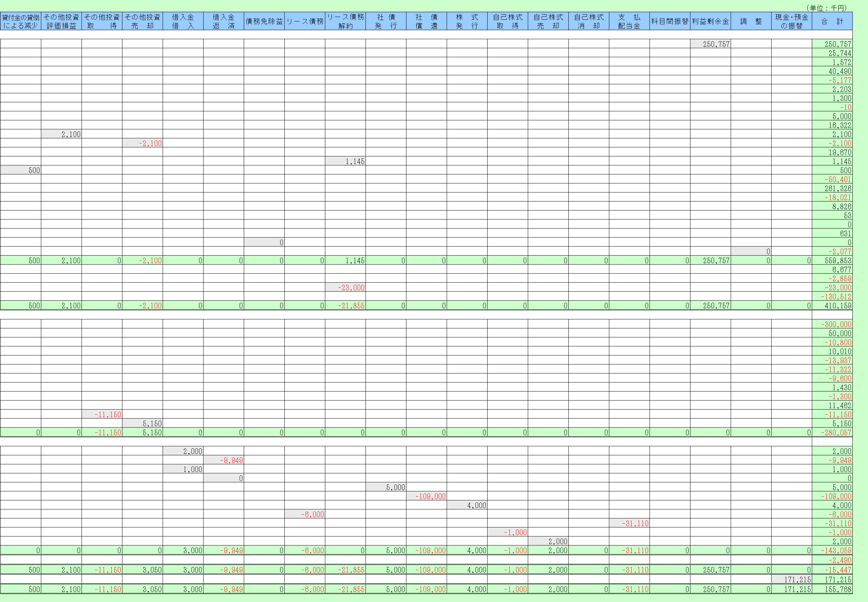The image size is (868, 602).
Task: Click 4,000 in the 合計 column
Action: (x=832, y=506)
